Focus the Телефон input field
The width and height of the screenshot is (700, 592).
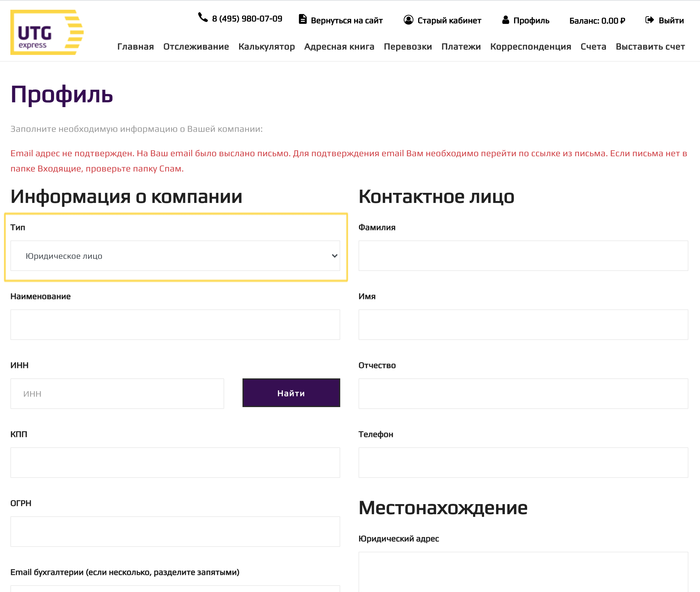pos(523,462)
